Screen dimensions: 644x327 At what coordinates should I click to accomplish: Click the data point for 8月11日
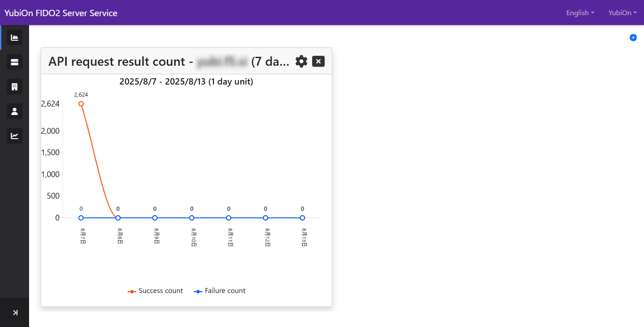click(229, 218)
